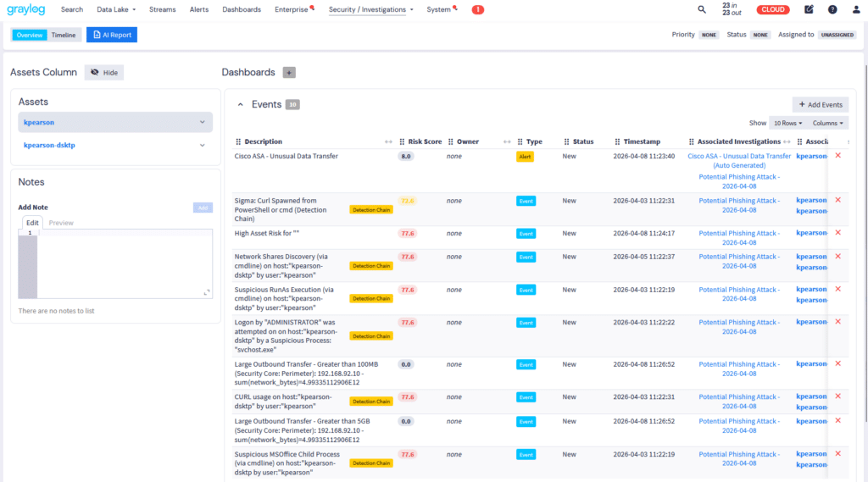This screenshot has height=482, width=868.
Task: Expand the kpearson-dsktp asset
Action: 203,146
